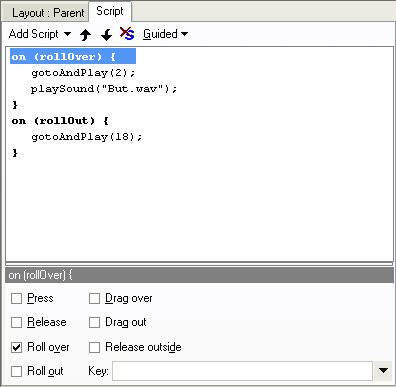This screenshot has height=387, width=396.
Task: Select closing brace after gotoAndPlay(18) line
Action: tap(15, 153)
